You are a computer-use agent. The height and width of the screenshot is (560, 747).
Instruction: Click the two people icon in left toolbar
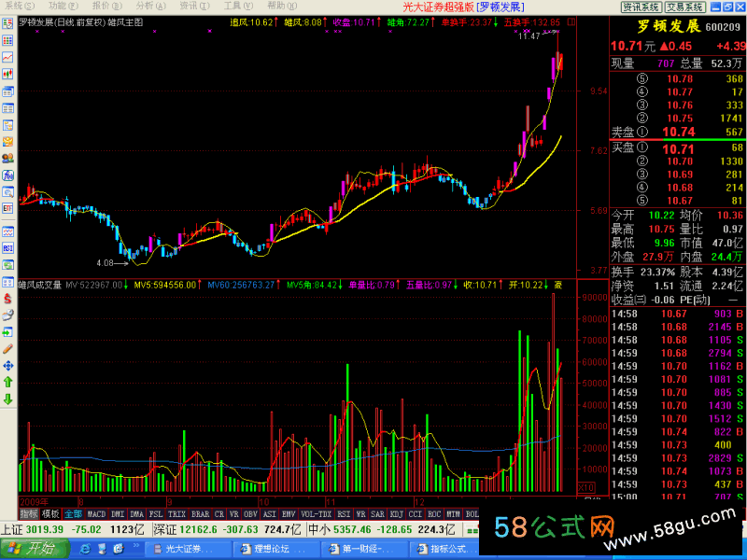pyautogui.click(x=7, y=158)
